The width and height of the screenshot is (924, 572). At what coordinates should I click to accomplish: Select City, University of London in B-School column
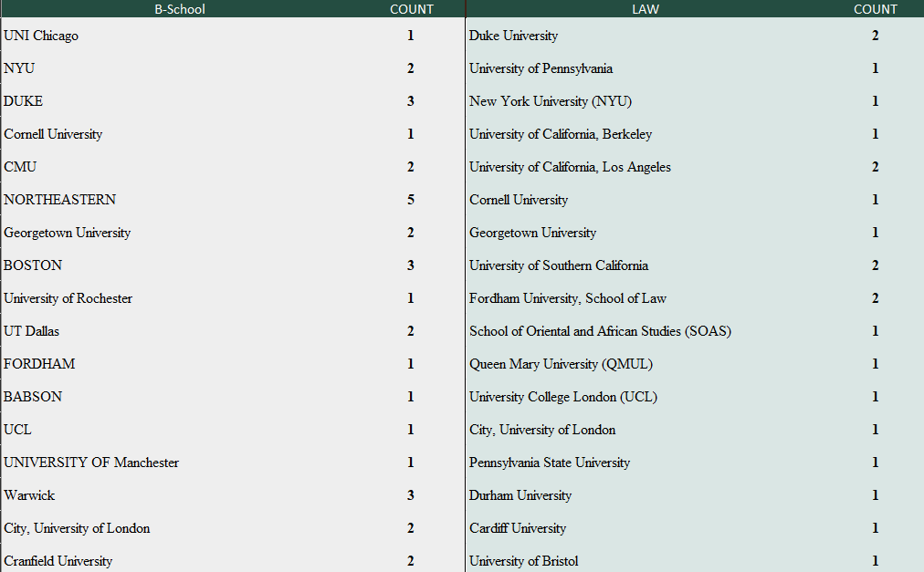pyautogui.click(x=77, y=528)
